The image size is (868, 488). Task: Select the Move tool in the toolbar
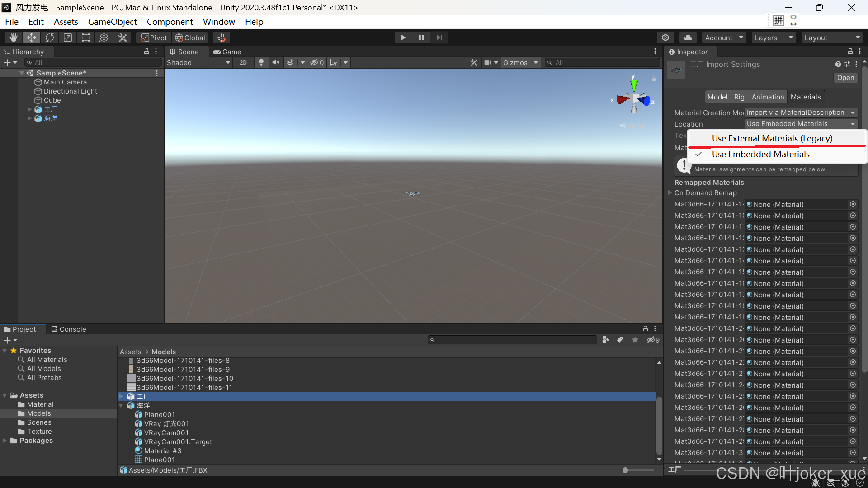pyautogui.click(x=31, y=37)
